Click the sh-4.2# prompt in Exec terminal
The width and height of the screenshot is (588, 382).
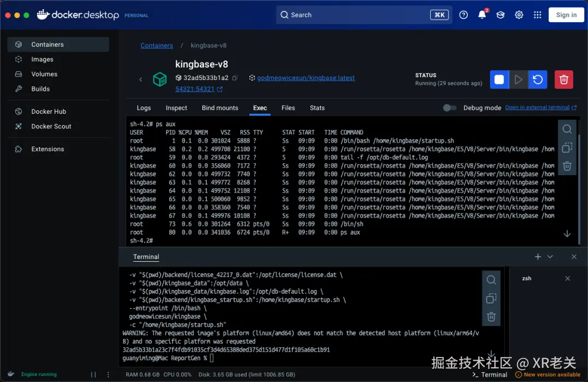(142, 241)
